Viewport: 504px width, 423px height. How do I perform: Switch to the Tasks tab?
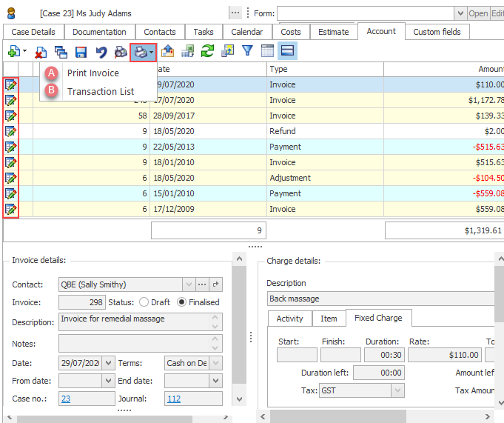coord(204,32)
